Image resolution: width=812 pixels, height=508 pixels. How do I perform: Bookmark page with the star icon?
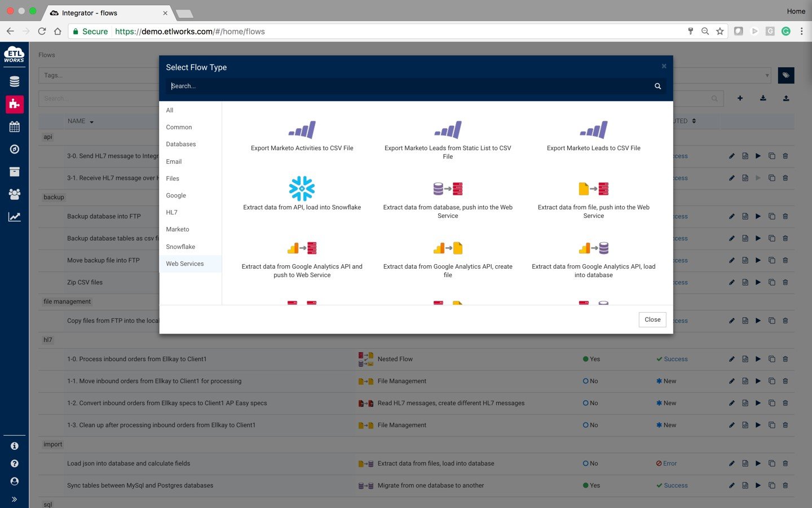coord(720,32)
